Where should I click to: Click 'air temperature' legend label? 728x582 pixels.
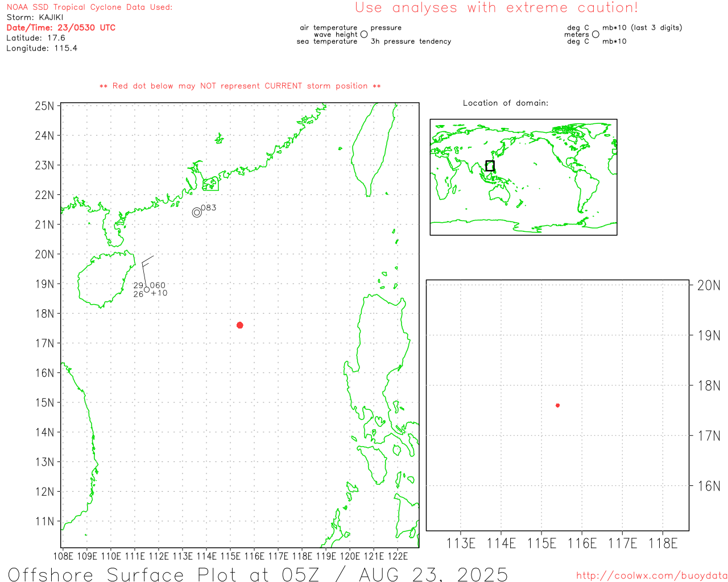329,27
